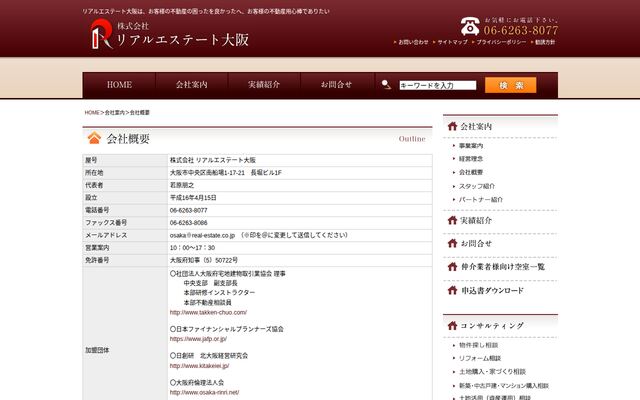Click the house icon next to 実績紹介 in sidebar

(x=452, y=220)
